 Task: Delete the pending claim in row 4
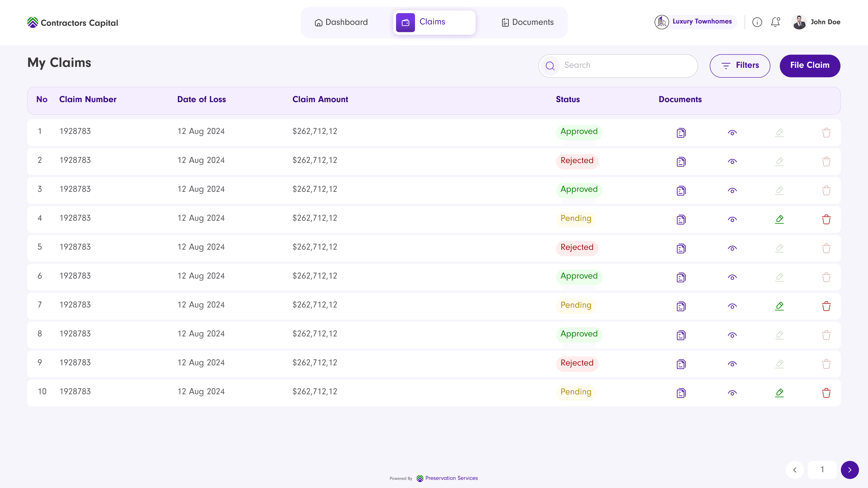click(x=826, y=220)
